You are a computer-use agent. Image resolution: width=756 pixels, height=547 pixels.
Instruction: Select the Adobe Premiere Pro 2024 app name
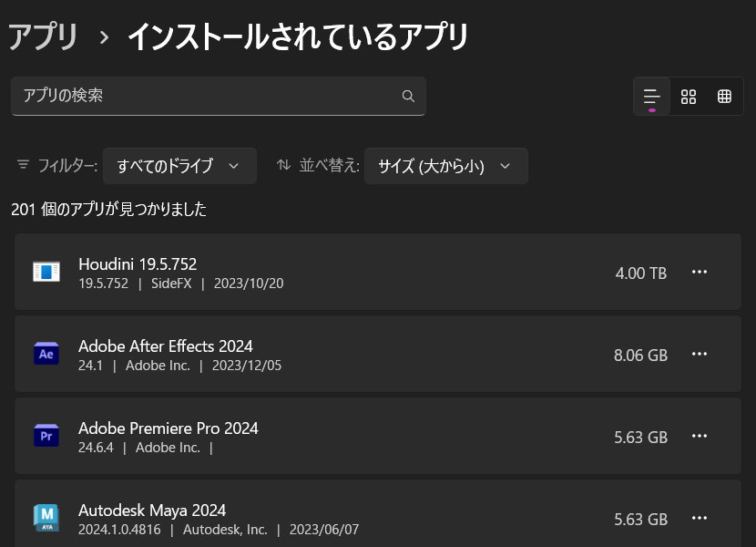click(x=169, y=428)
